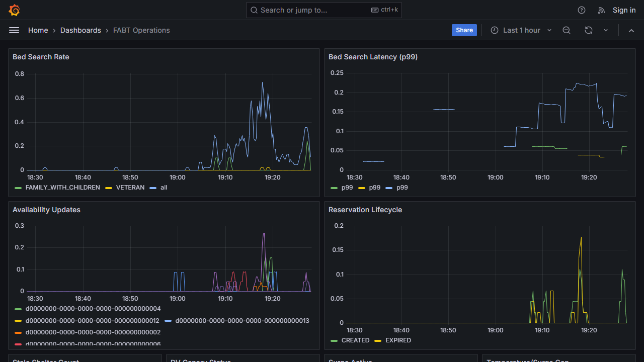Click the search or jump to input field
This screenshot has height=362, width=644.
coord(312,10)
